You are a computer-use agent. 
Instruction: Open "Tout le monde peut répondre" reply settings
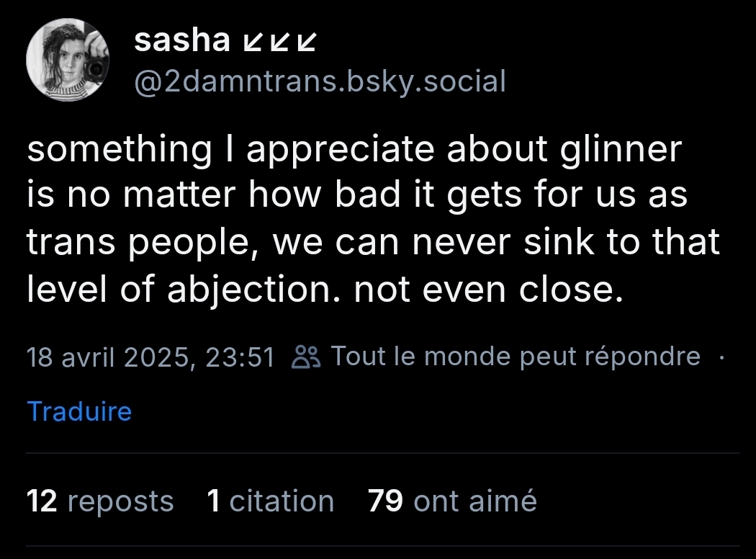tap(516, 357)
